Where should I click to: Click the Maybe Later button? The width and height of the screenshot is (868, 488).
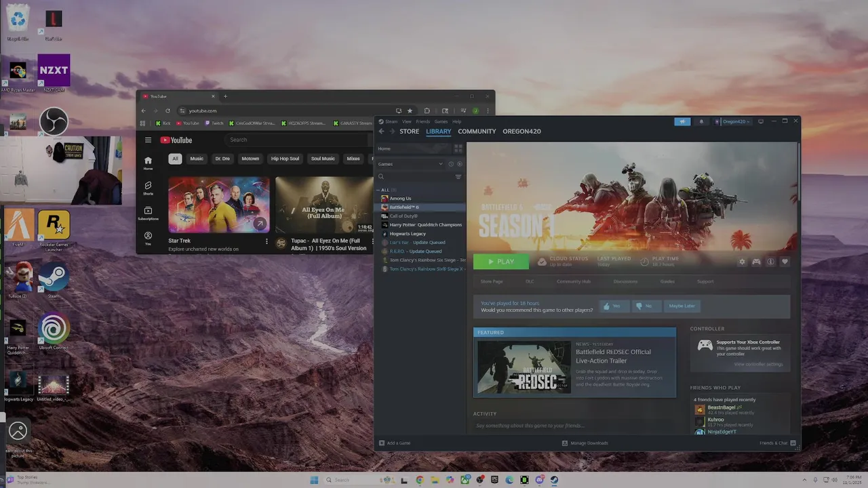tap(682, 306)
